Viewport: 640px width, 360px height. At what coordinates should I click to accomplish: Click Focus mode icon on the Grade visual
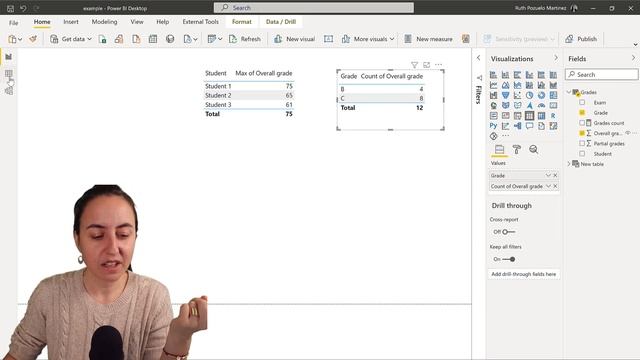pos(427,65)
